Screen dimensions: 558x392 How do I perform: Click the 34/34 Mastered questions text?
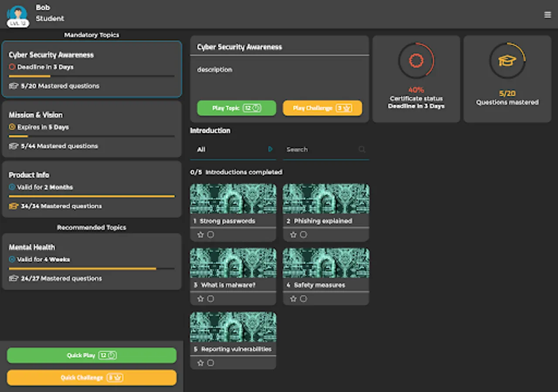pos(61,206)
